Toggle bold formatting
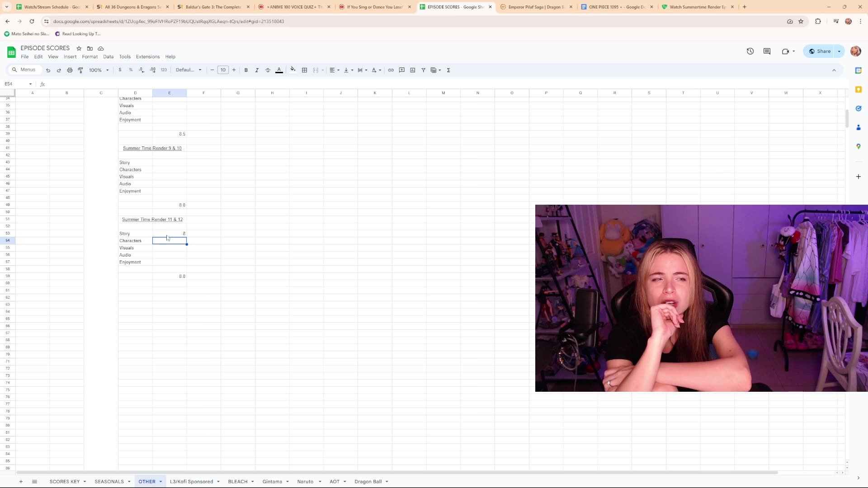 [x=246, y=70]
